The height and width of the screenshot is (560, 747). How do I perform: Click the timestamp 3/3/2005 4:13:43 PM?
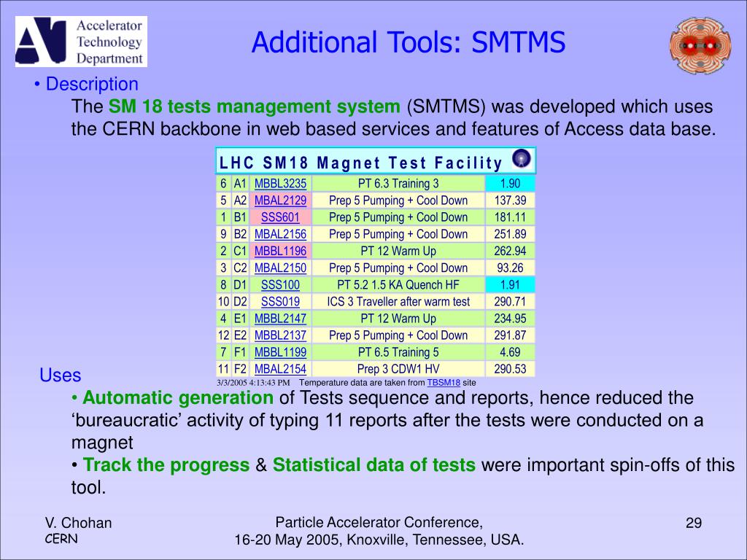coord(253,383)
